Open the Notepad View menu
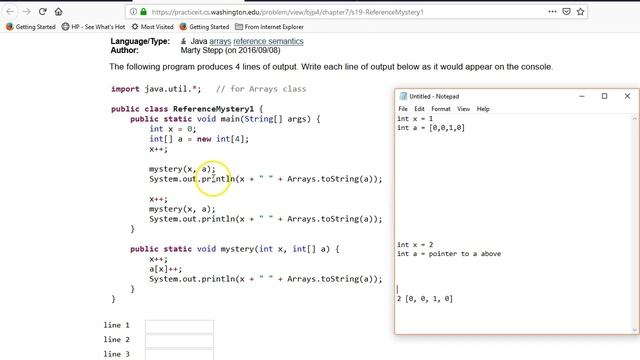 463,109
